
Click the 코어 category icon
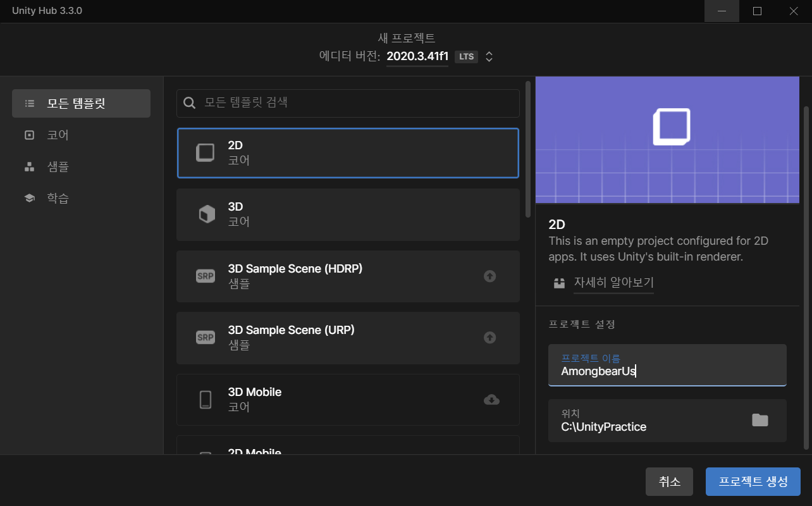[29, 135]
